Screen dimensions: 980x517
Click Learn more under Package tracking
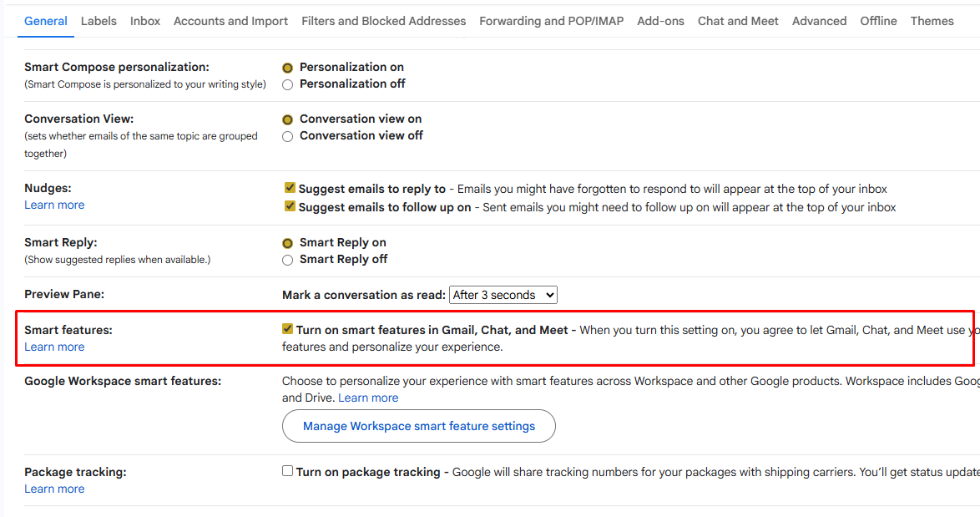[x=54, y=489]
